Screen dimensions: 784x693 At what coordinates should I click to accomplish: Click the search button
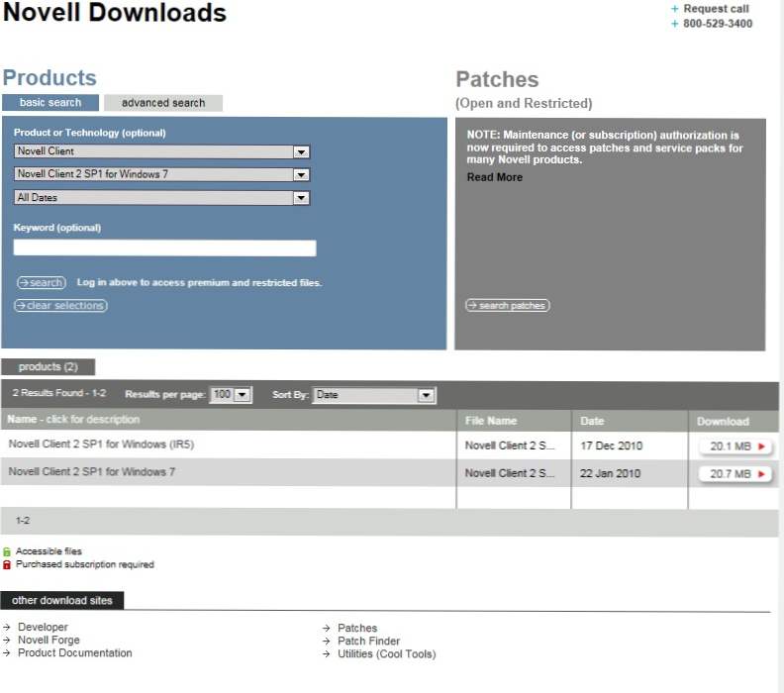coord(42,283)
